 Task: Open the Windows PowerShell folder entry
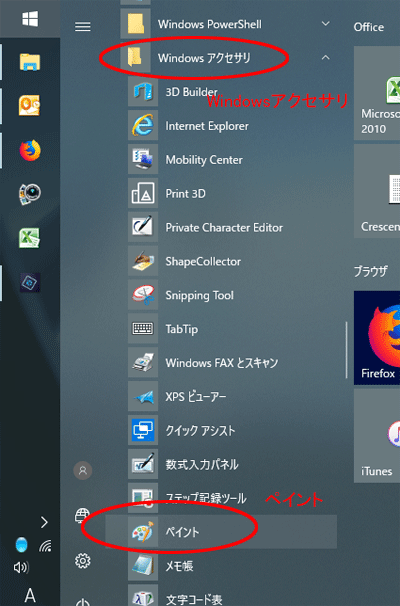point(229,24)
